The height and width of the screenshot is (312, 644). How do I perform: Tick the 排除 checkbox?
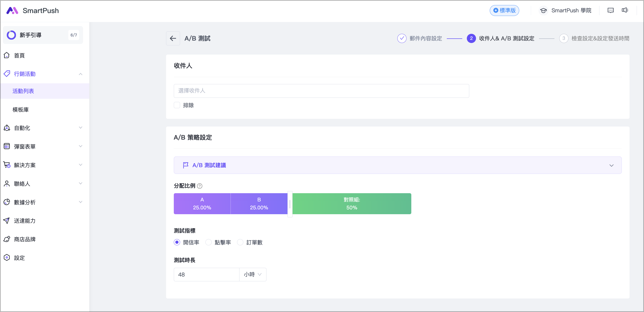click(177, 105)
